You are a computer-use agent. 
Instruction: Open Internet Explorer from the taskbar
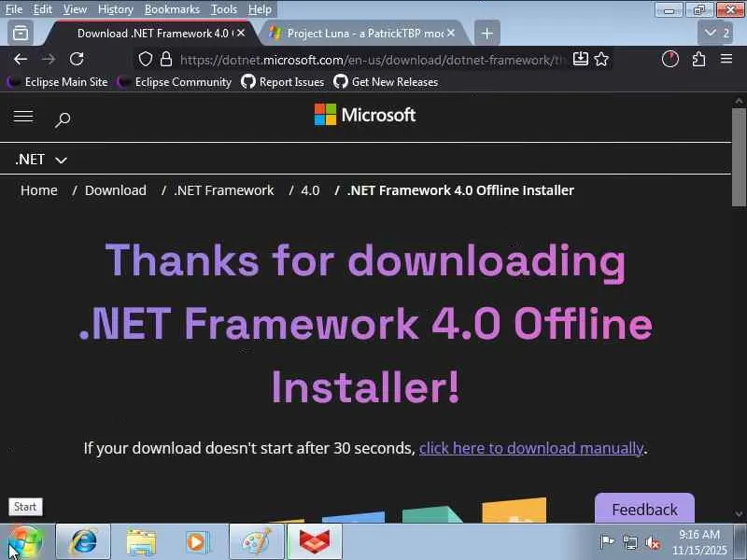tap(83, 542)
